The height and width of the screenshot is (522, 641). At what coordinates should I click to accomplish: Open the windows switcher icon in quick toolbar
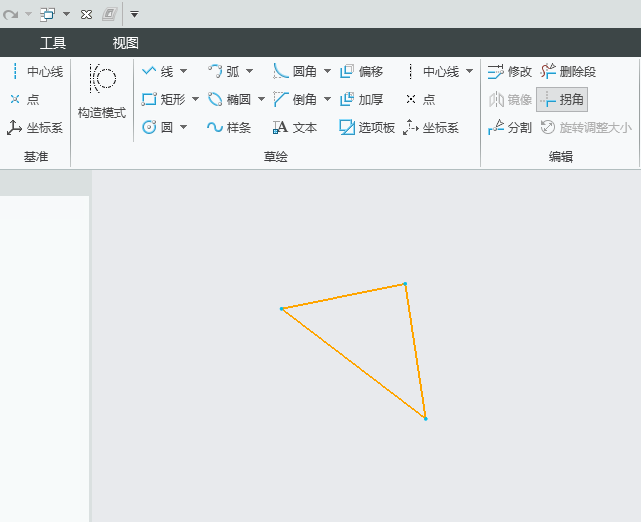47,15
